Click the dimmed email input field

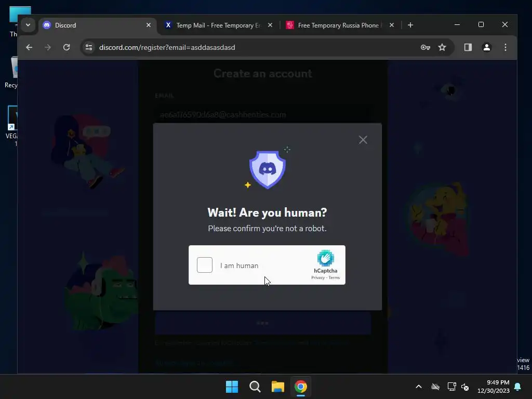tap(262, 115)
